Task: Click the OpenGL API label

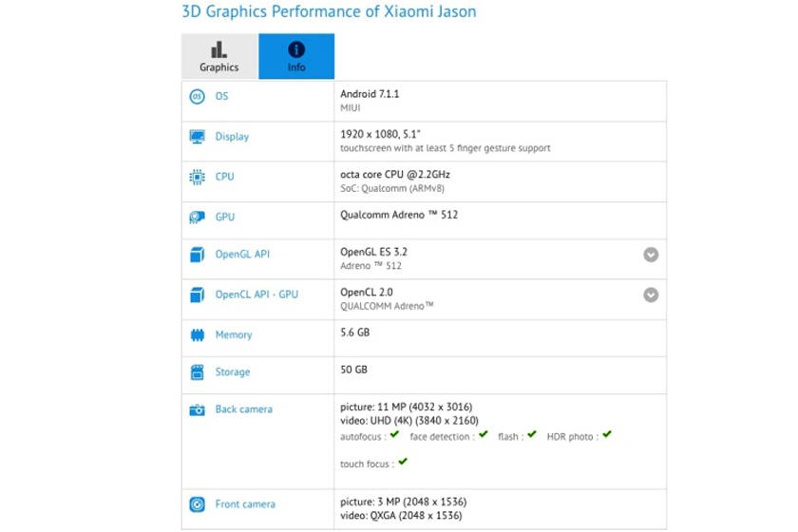Action: 242,254
